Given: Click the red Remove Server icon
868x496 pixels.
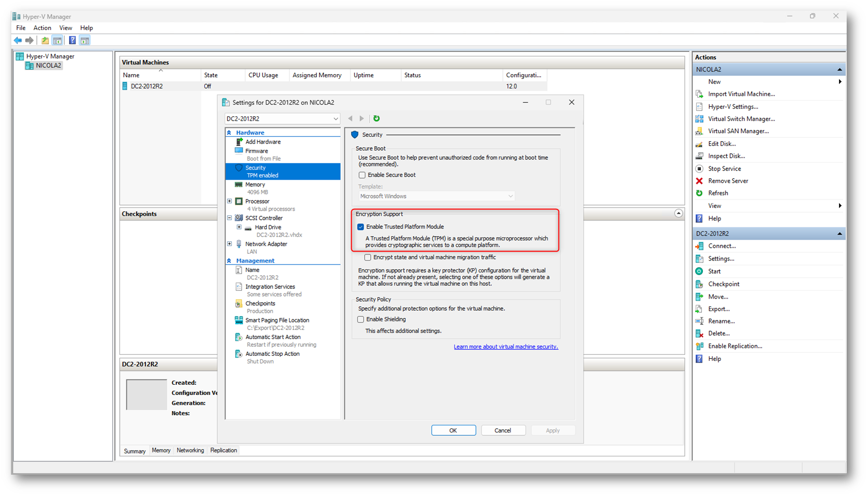Looking at the screenshot, I should click(699, 181).
